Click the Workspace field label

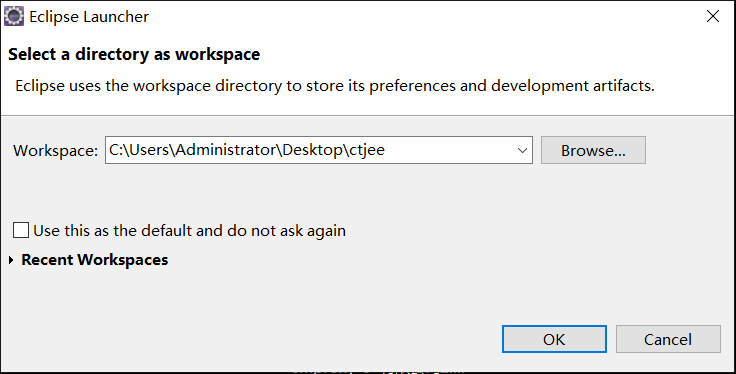55,151
